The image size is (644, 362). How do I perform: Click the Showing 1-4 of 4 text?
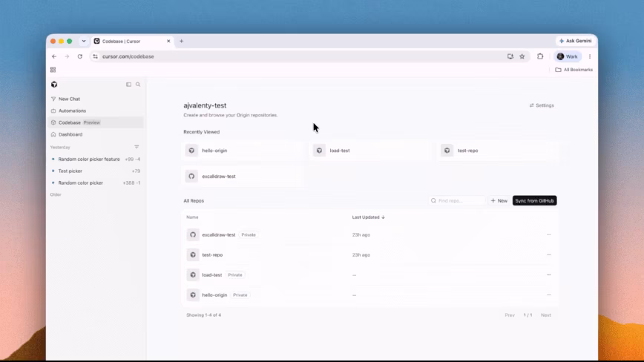(x=204, y=315)
